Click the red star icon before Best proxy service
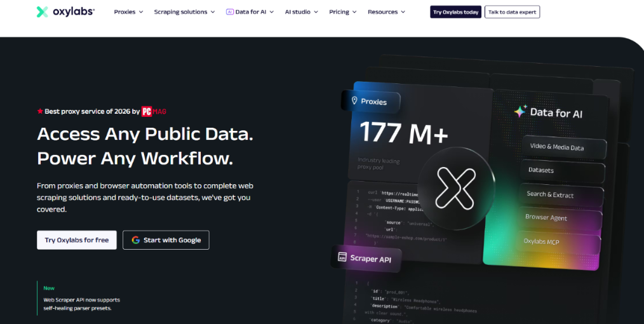This screenshot has width=644, height=324. click(40, 111)
